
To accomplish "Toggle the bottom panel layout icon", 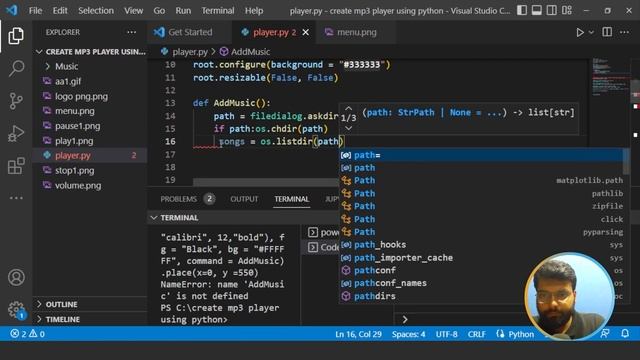I will pos(537,10).
